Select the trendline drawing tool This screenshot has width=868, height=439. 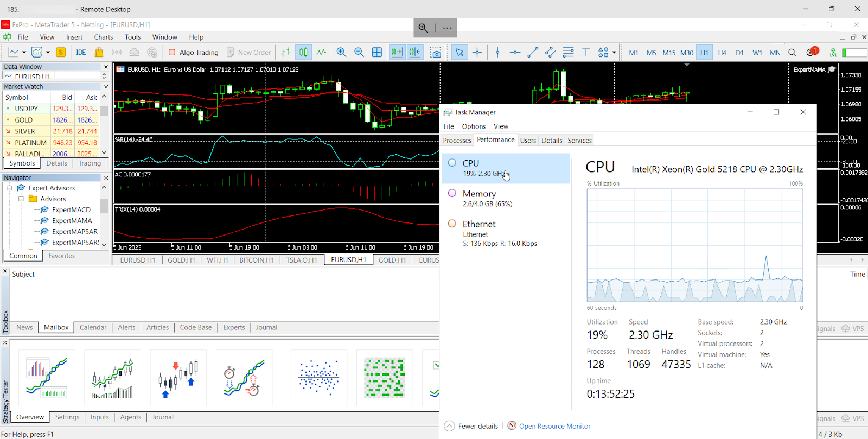533,53
